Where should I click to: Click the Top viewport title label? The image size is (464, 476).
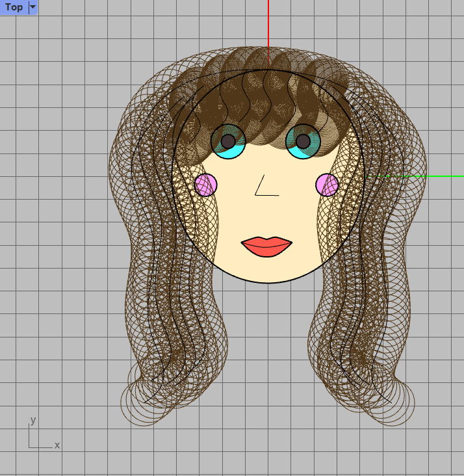14,7
